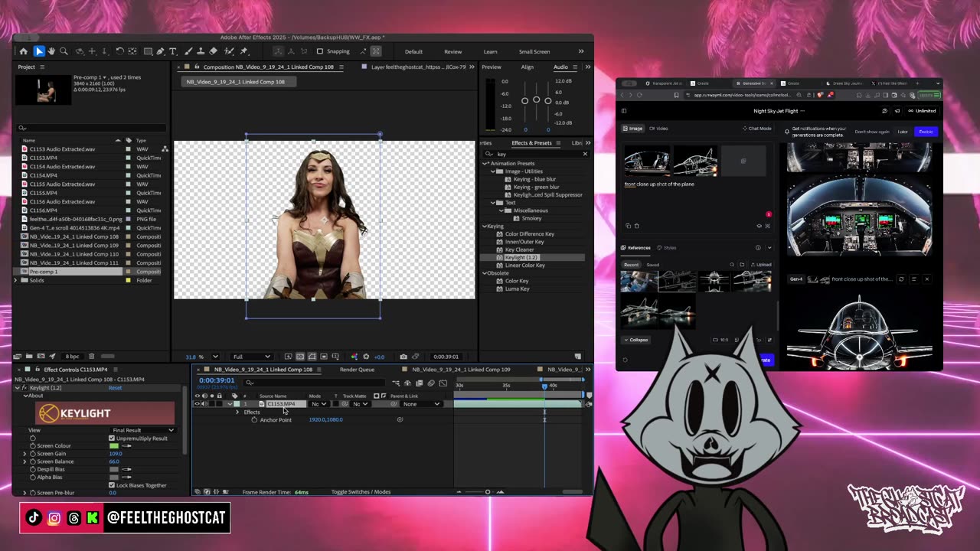The height and width of the screenshot is (551, 980).
Task: Click the snapshot camera icon below viewer
Action: tap(403, 357)
